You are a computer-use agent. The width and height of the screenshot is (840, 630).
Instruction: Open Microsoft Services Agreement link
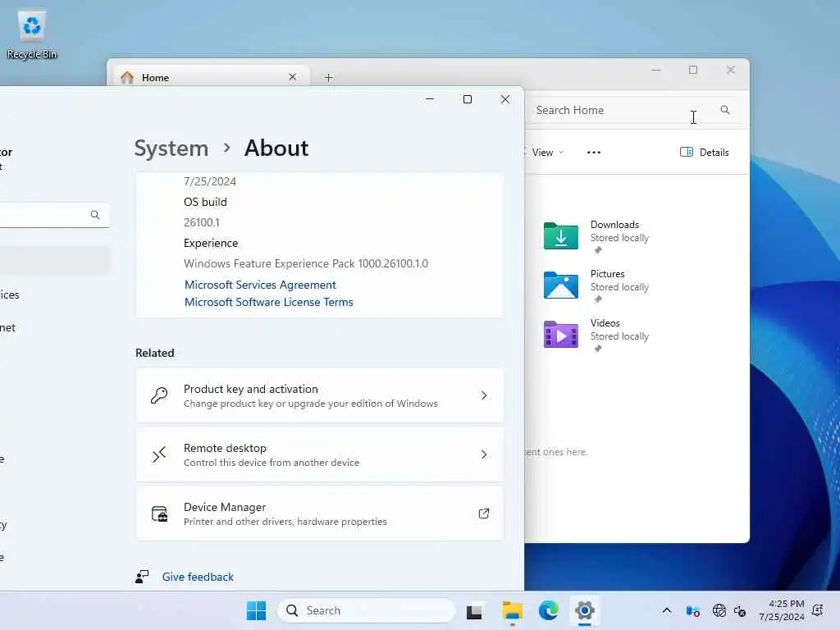(x=260, y=285)
